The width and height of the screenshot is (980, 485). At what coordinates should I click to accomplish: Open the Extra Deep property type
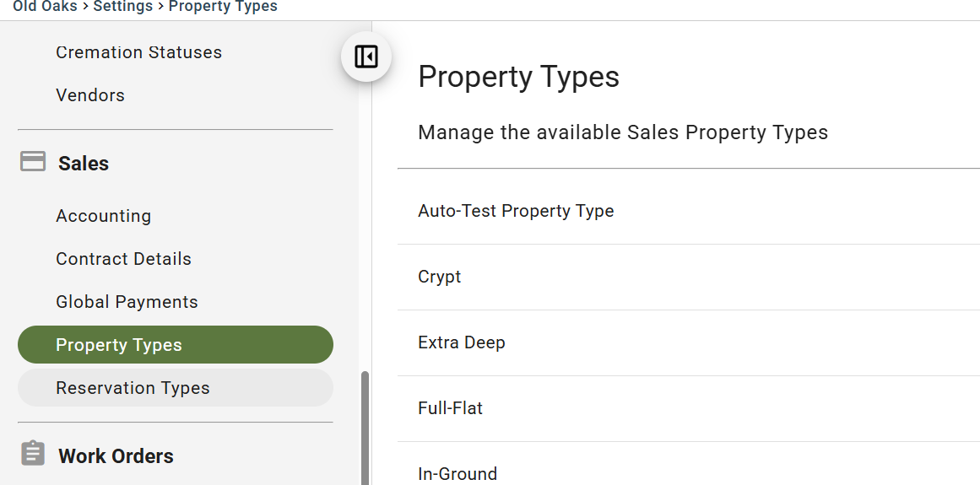coord(689,342)
